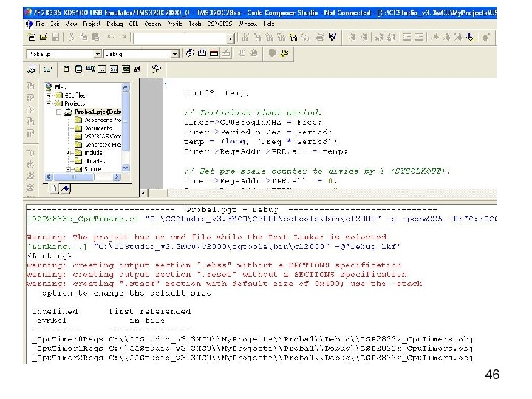The height and width of the screenshot is (399, 532).
Task: Click the Print toolbar icon
Action: pos(320,37)
